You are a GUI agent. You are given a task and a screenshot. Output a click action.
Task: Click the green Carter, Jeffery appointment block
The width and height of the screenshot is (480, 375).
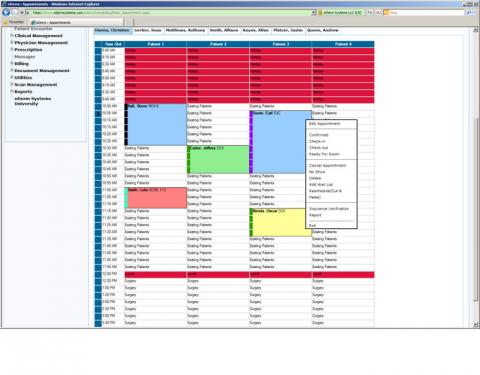click(x=218, y=159)
